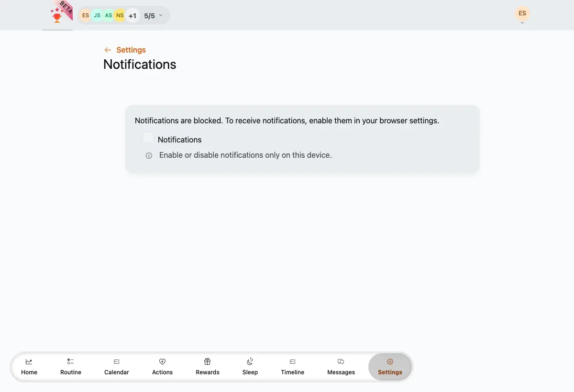The height and width of the screenshot is (392, 574).
Task: Select the NS member avatar
Action: coord(120,15)
